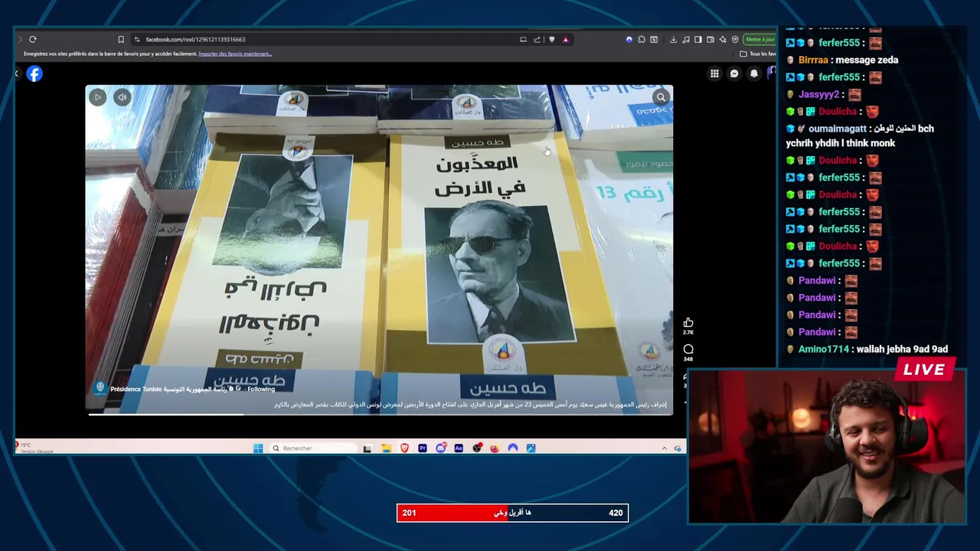Click the Following button on the reel

pyautogui.click(x=261, y=389)
